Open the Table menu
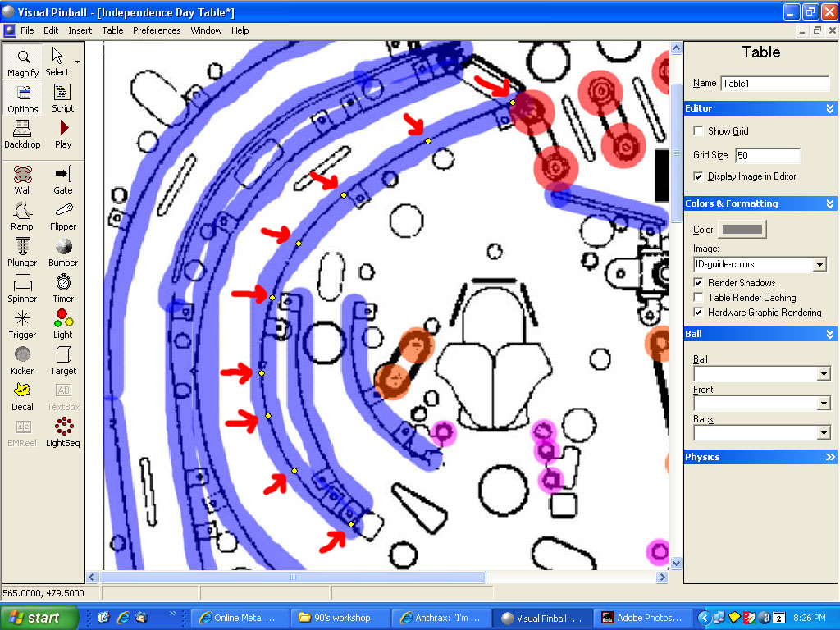 112,30
